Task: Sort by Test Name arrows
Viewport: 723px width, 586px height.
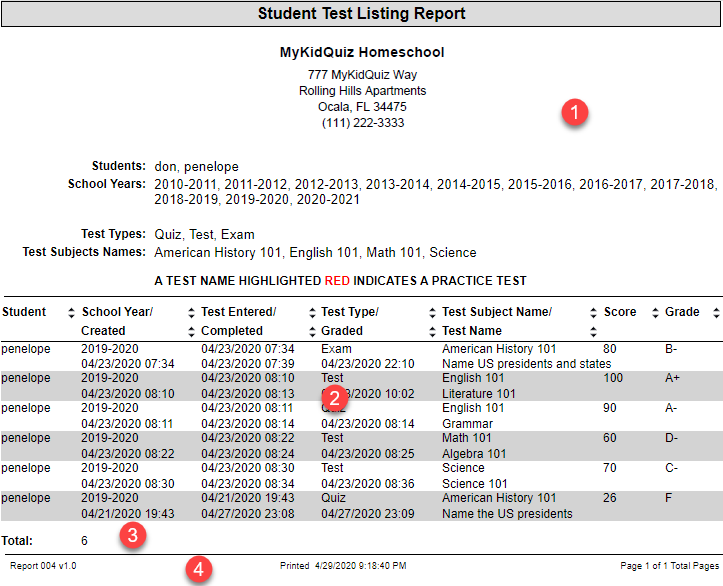Action: click(593, 331)
